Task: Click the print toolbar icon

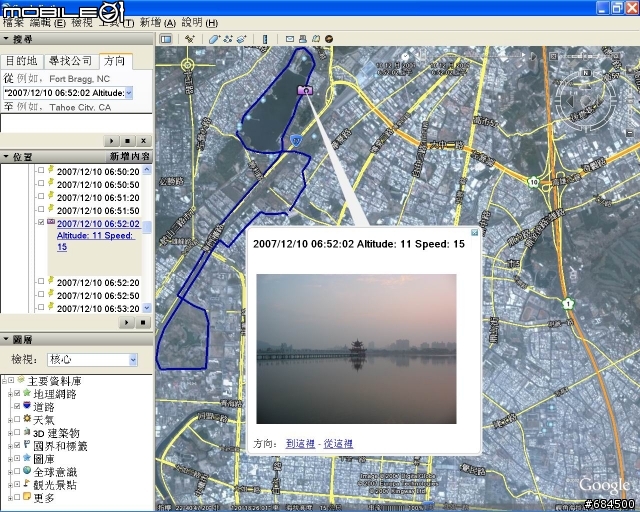Action: coord(302,39)
